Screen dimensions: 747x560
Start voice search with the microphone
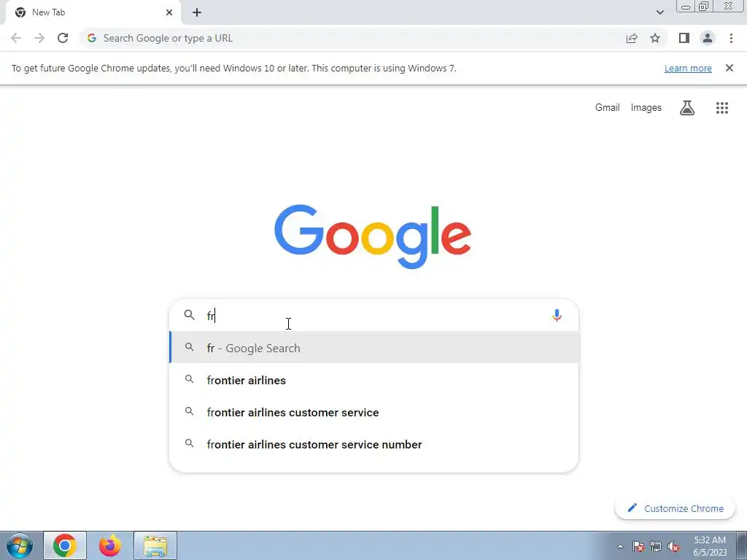pyautogui.click(x=557, y=315)
